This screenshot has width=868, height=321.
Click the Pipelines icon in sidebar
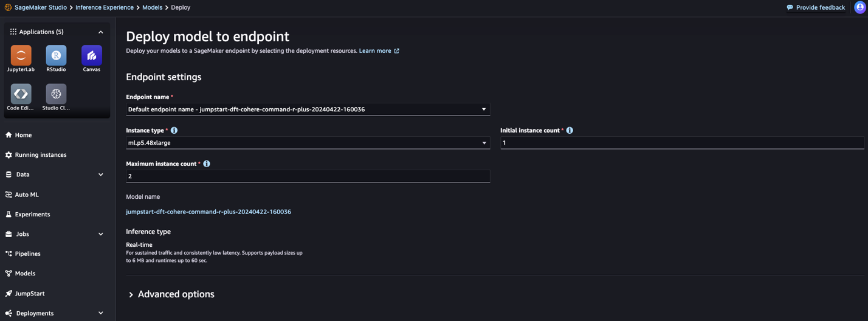[x=9, y=254]
